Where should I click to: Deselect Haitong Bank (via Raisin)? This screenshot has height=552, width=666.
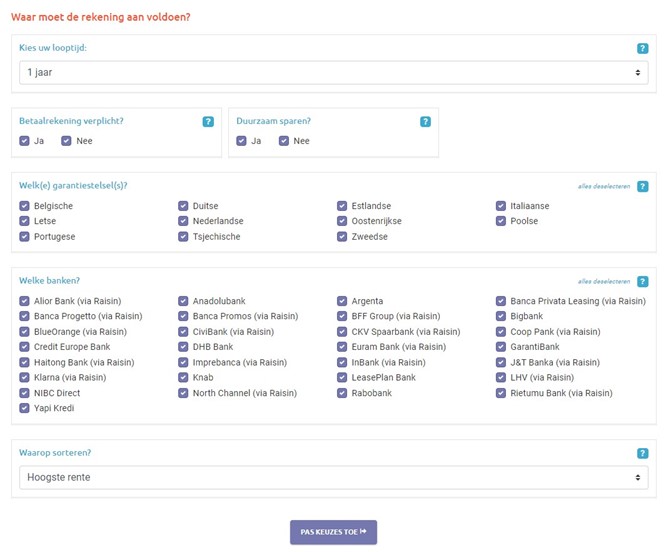coord(24,362)
